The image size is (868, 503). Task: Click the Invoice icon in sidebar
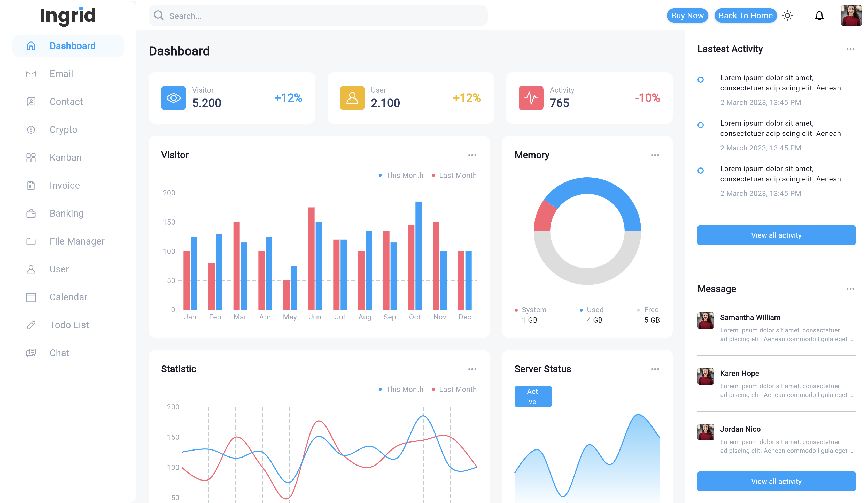coord(31,185)
